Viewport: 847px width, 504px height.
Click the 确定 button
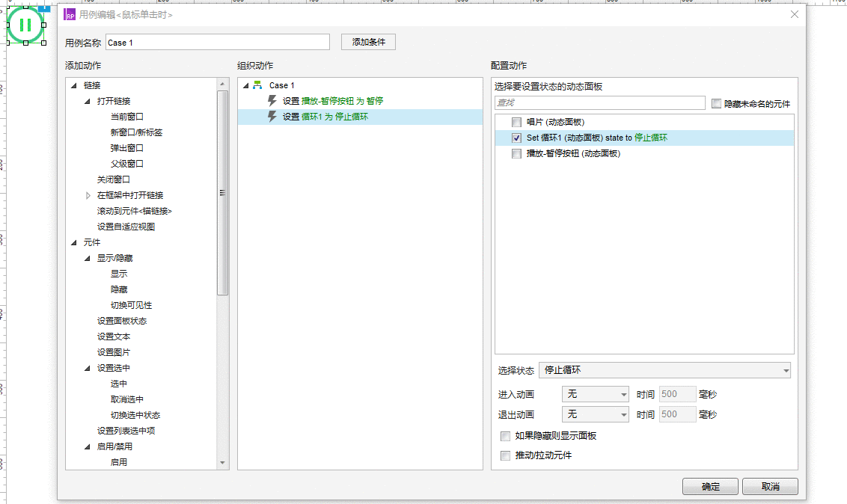[x=710, y=486]
